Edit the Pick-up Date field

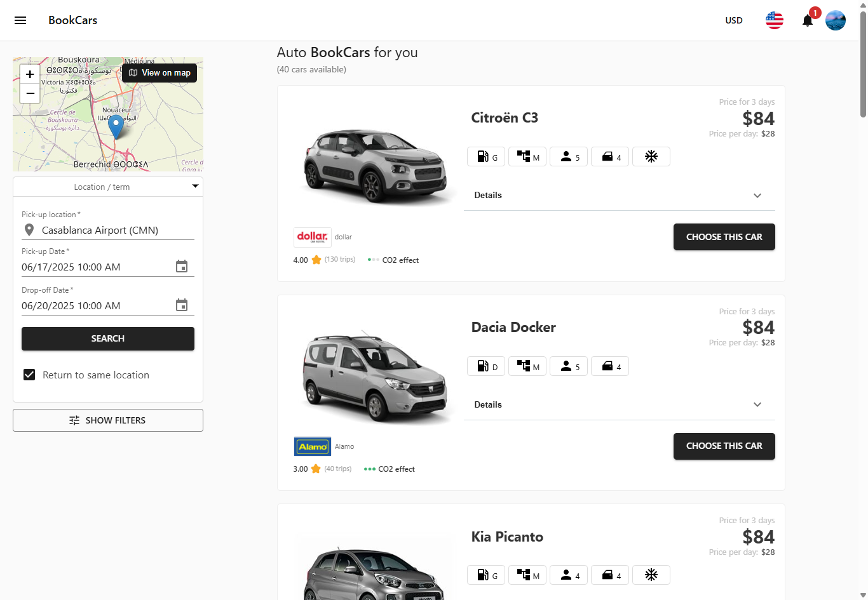[x=97, y=267]
